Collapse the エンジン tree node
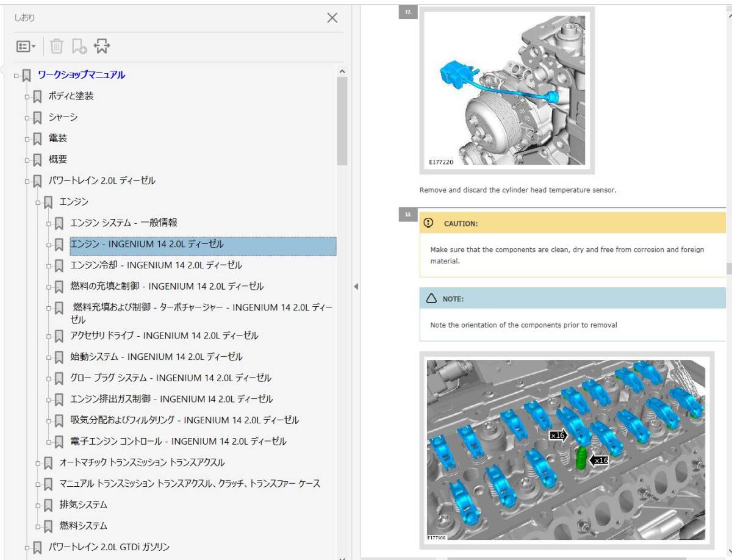 (x=38, y=203)
